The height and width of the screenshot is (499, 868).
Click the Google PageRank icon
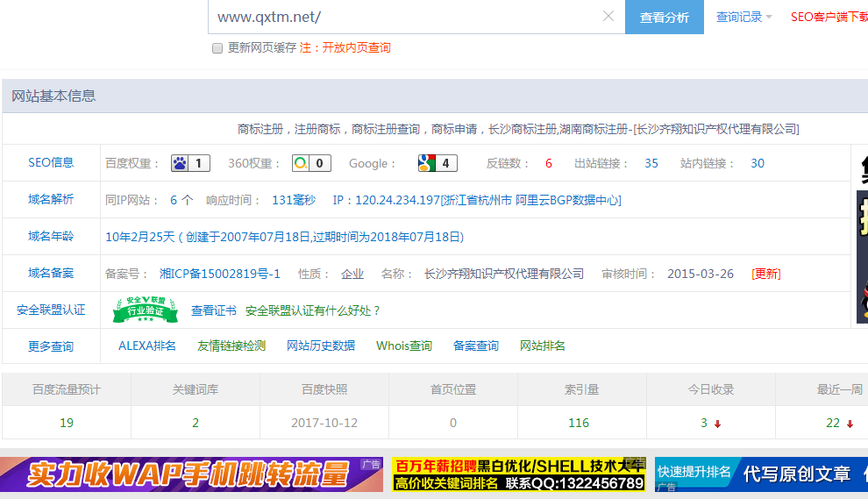pyautogui.click(x=427, y=163)
